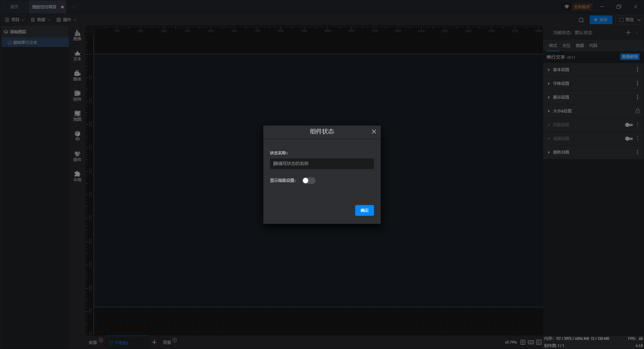Open the 项目 dropdown menu
Image resolution: width=644 pixels, height=349 pixels.
pos(15,20)
